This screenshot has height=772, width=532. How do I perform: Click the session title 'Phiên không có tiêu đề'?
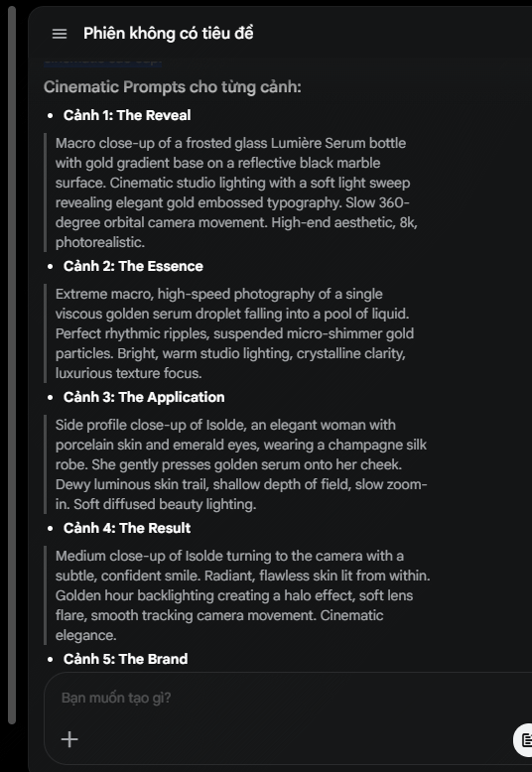tap(169, 34)
